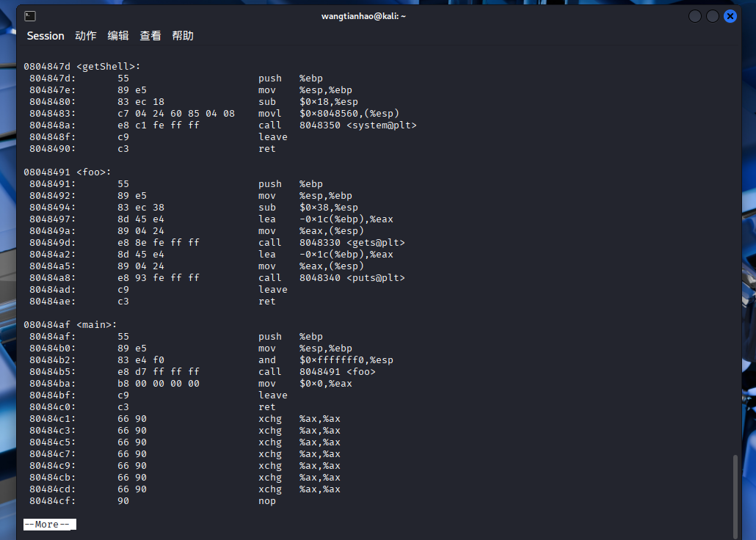This screenshot has width=756, height=540.
Task: Close the terminal window
Action: click(x=730, y=16)
